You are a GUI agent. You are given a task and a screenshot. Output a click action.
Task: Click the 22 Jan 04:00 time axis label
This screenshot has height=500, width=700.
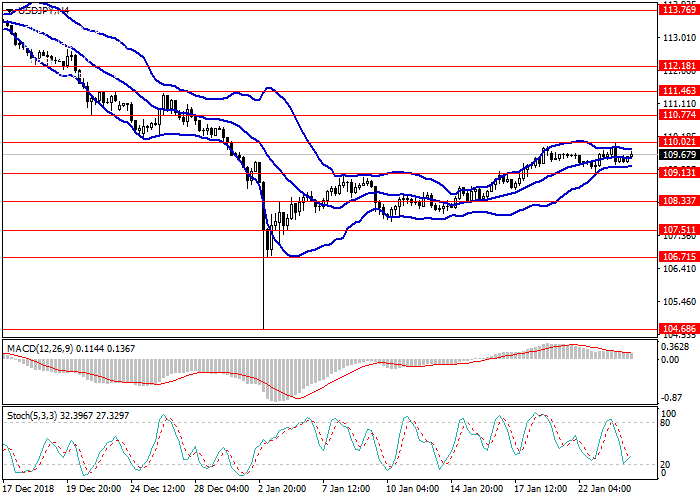click(x=603, y=489)
